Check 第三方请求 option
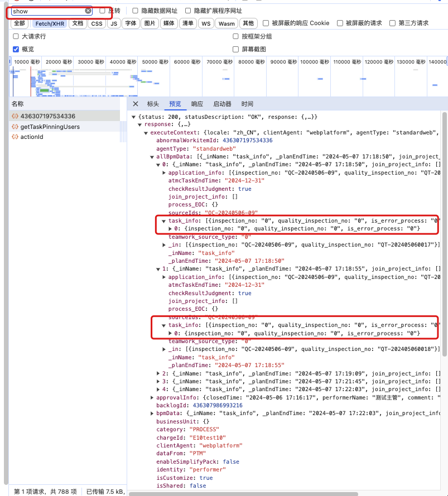 coord(392,23)
